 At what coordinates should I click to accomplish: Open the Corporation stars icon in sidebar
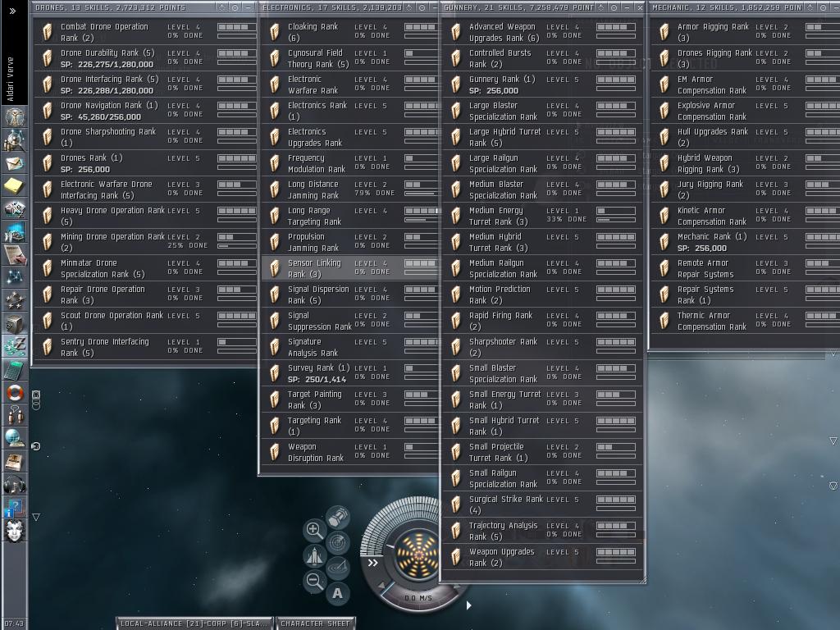(15, 300)
